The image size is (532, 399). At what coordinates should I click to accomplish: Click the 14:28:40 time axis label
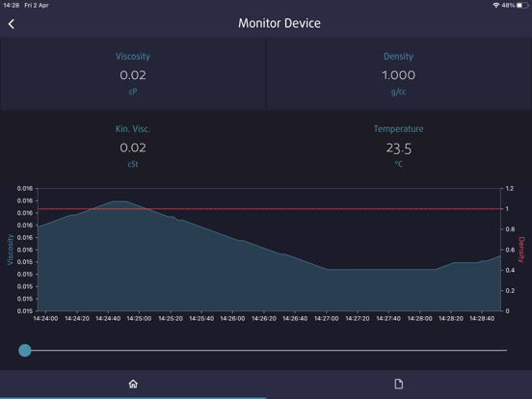point(482,319)
